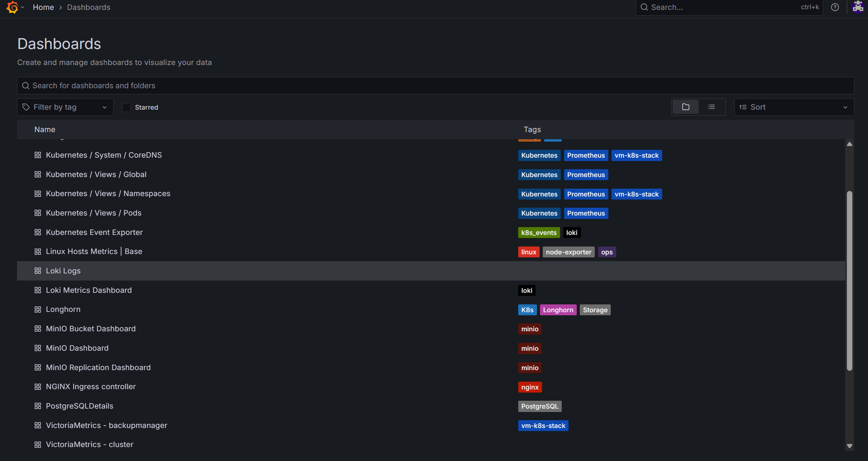Click dashboard icon beside Kubernetes Event Exporter
Viewport: 868px width, 461px height.
38,232
